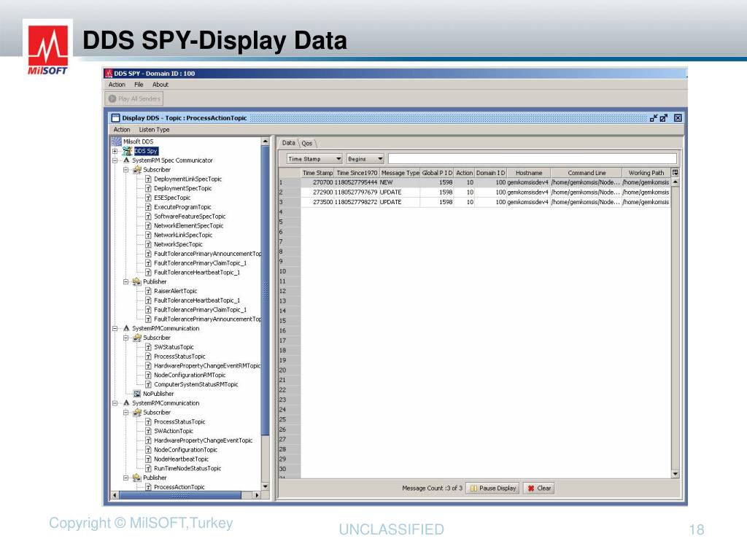747x560 pixels.
Task: Click the NetworkSpecTopic topic icon
Action: 148,244
